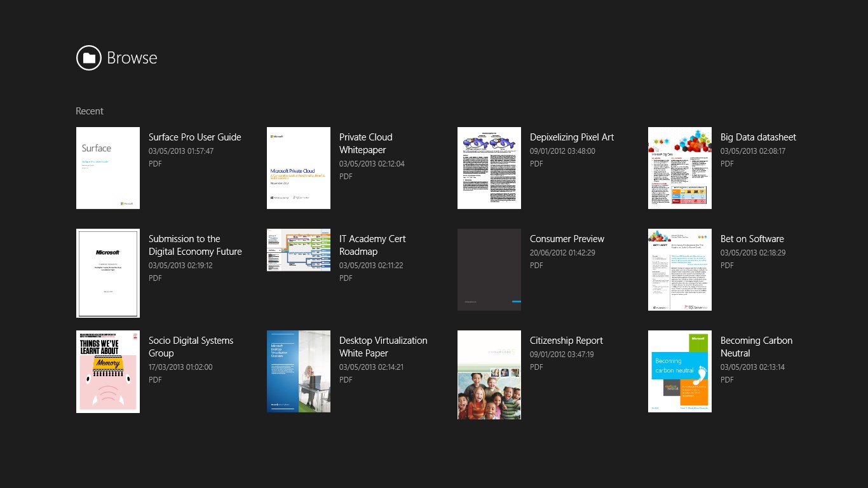Viewport: 868px width, 488px height.
Task: Click the Browse folder icon
Action: click(88, 58)
